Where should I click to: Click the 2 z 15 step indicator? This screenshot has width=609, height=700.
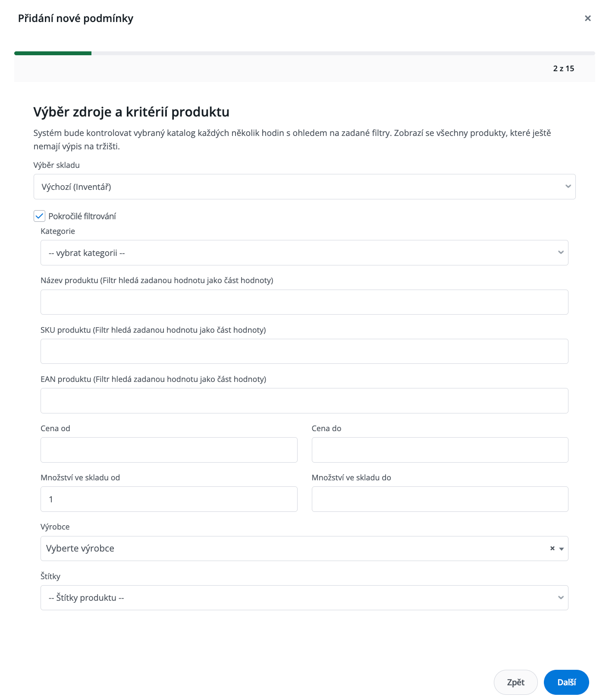pos(563,69)
